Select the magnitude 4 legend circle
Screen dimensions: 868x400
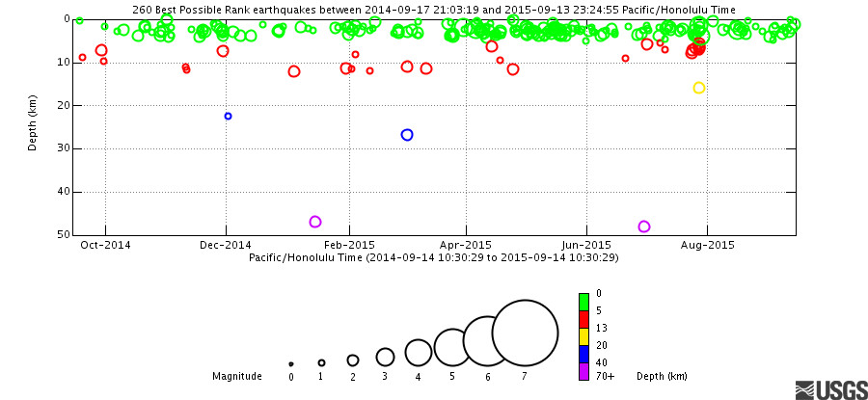(x=419, y=353)
